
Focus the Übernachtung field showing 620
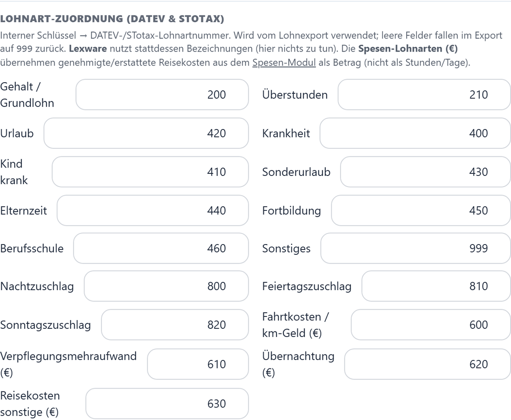[428, 364]
